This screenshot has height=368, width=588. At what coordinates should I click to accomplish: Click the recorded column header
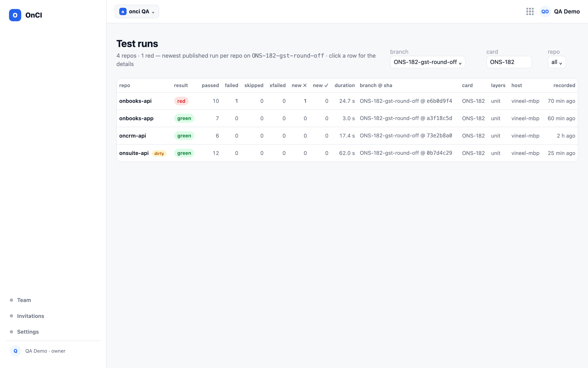(x=564, y=85)
